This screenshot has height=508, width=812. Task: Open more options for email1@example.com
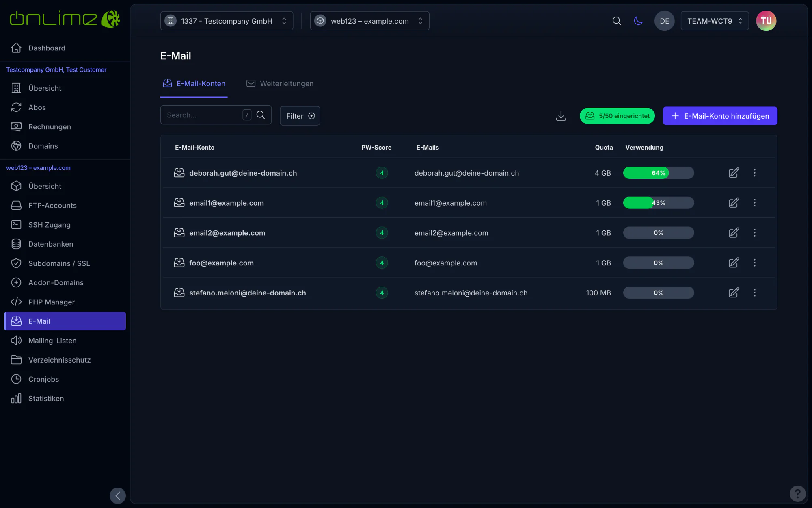click(754, 203)
